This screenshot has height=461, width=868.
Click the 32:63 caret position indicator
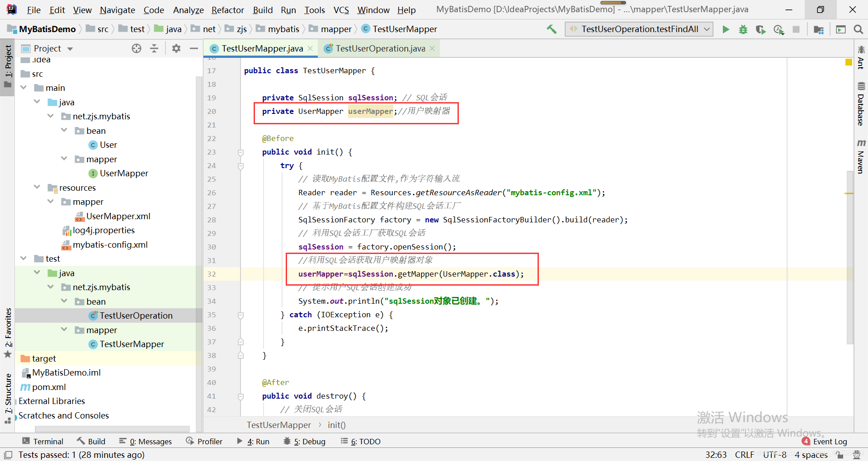[x=716, y=455]
